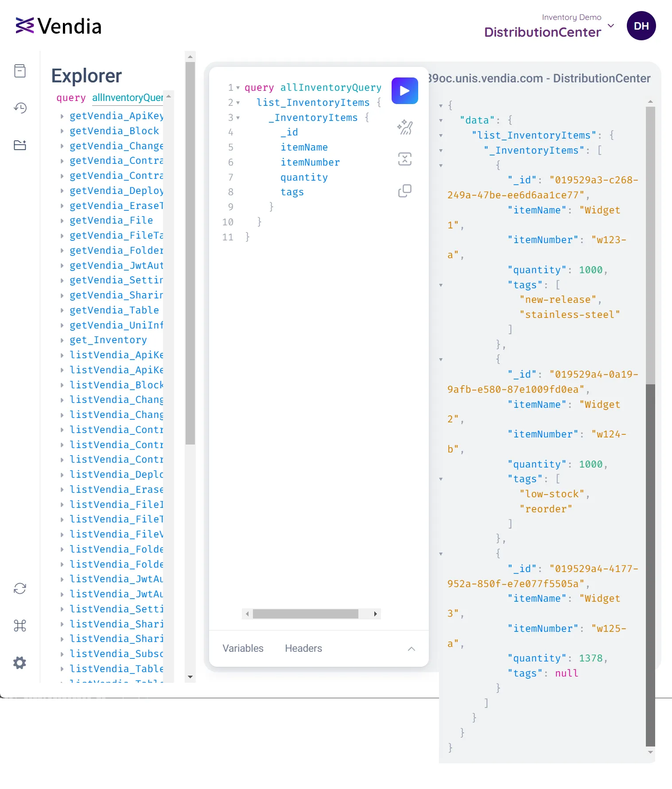Open the Documentation Explorer sidebar icon
Image resolution: width=672 pixels, height=789 pixels.
pos(20,71)
